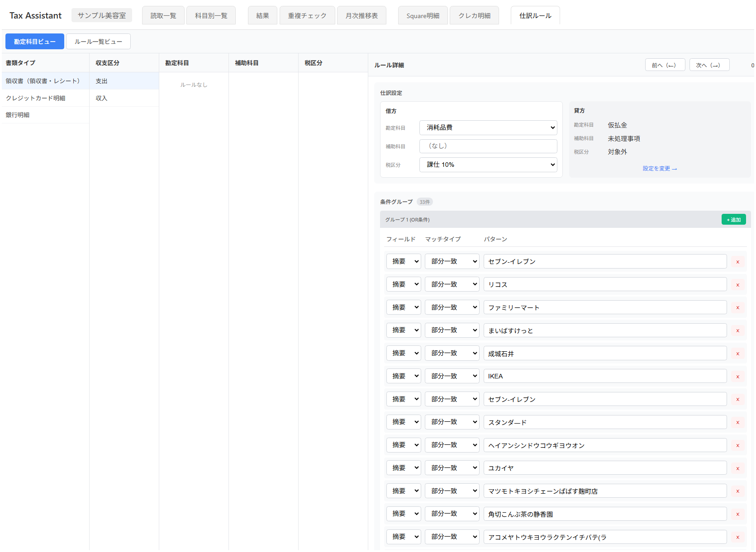756x552 pixels.
Task: Delete the ファミリーマート pattern row
Action: pos(737,308)
